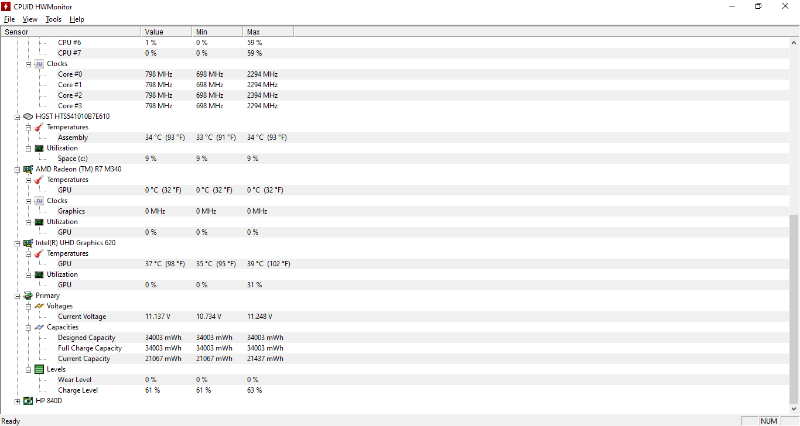Click the green Levels icon under Primary

click(x=39, y=369)
